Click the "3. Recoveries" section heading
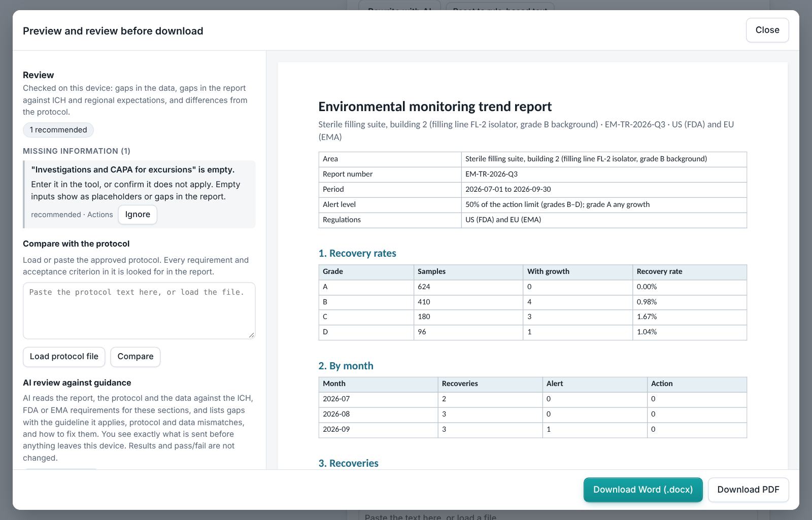This screenshot has width=812, height=520. (x=348, y=463)
